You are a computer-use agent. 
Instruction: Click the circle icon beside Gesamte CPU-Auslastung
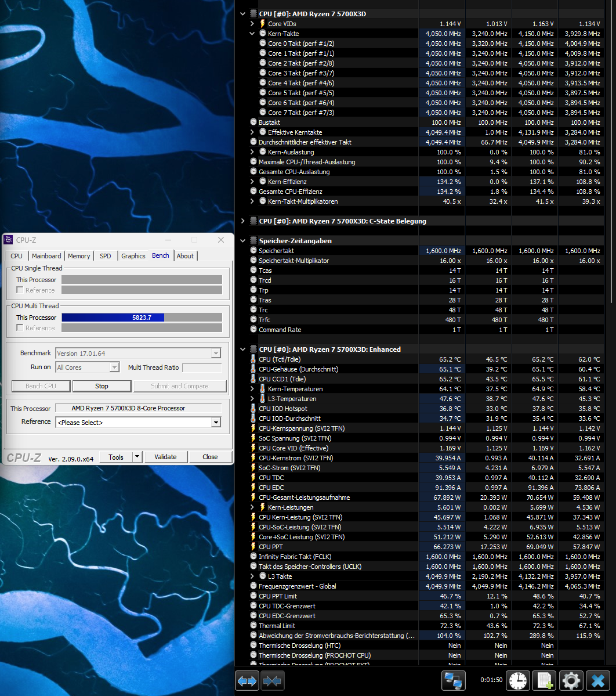(x=253, y=171)
